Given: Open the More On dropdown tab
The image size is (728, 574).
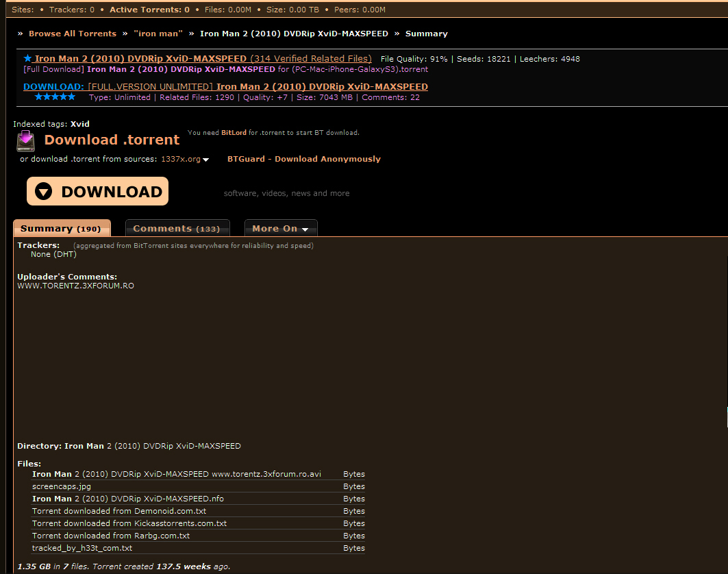Looking at the screenshot, I should click(x=281, y=228).
